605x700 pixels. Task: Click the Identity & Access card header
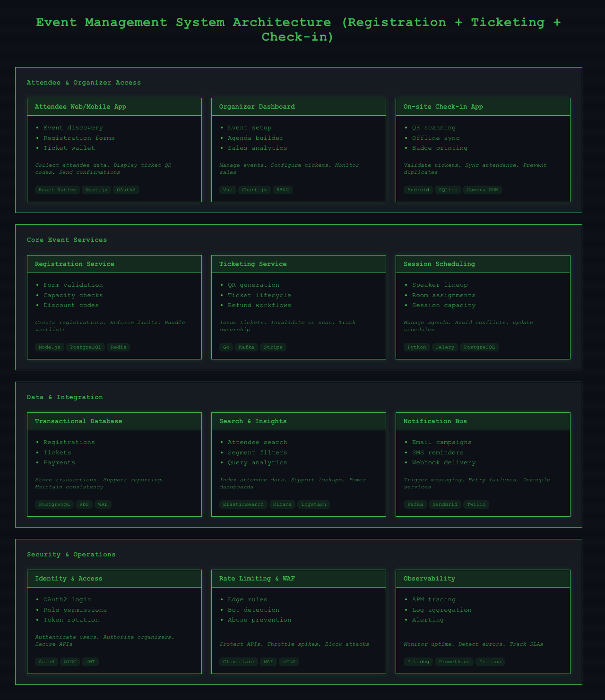coord(114,579)
